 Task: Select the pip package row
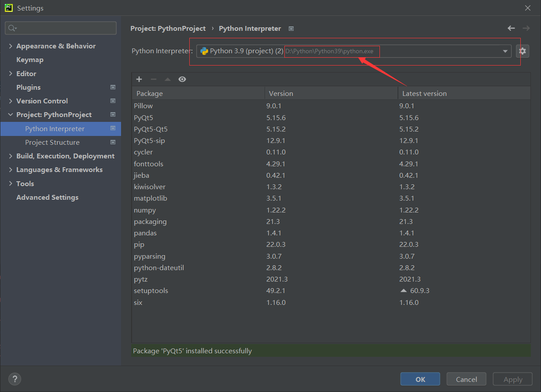point(331,245)
